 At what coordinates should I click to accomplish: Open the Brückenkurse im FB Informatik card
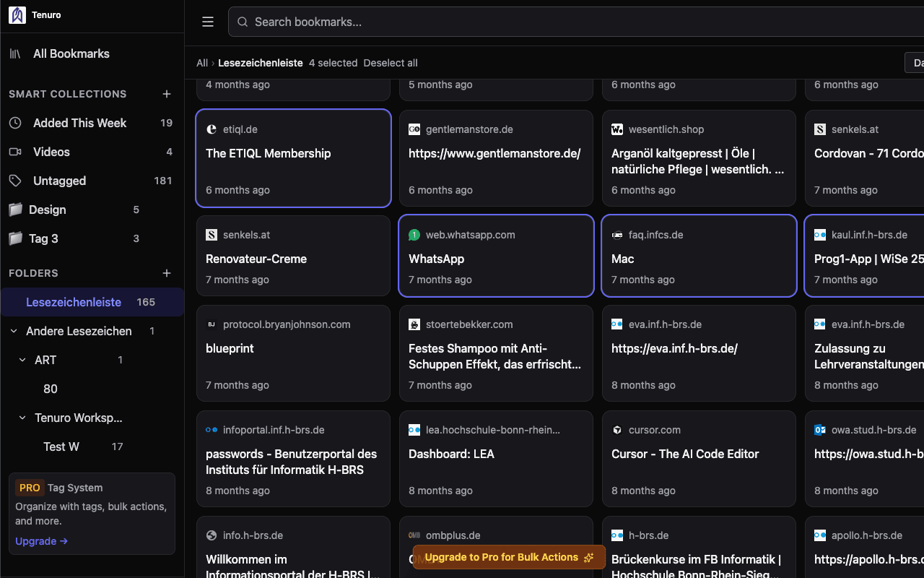(x=699, y=547)
